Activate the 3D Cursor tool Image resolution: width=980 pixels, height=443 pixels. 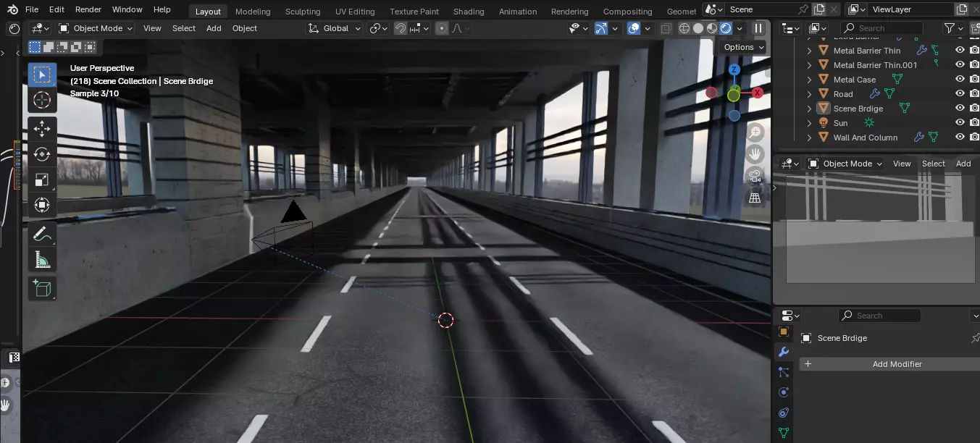[x=42, y=100]
